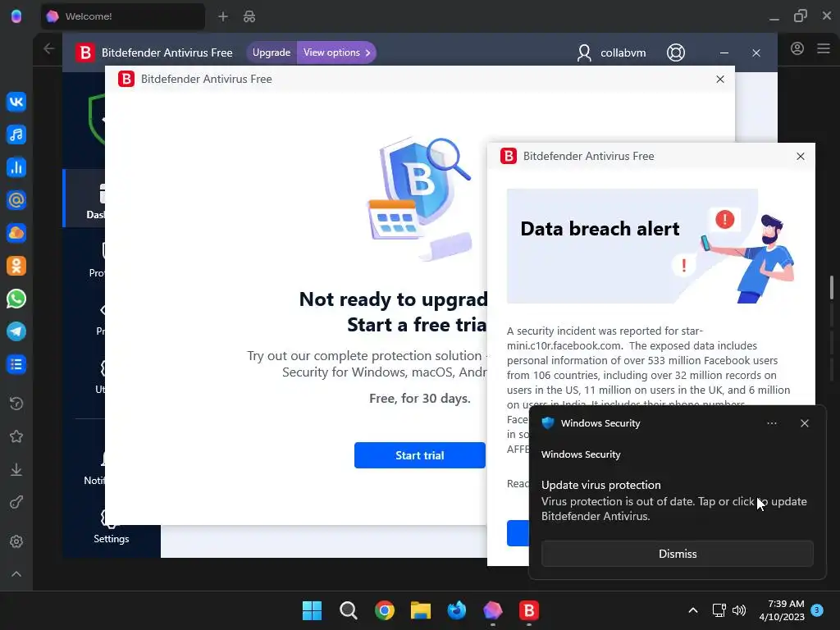The height and width of the screenshot is (630, 840).
Task: Click the Upgrade button in Bitdefender
Action: [271, 52]
